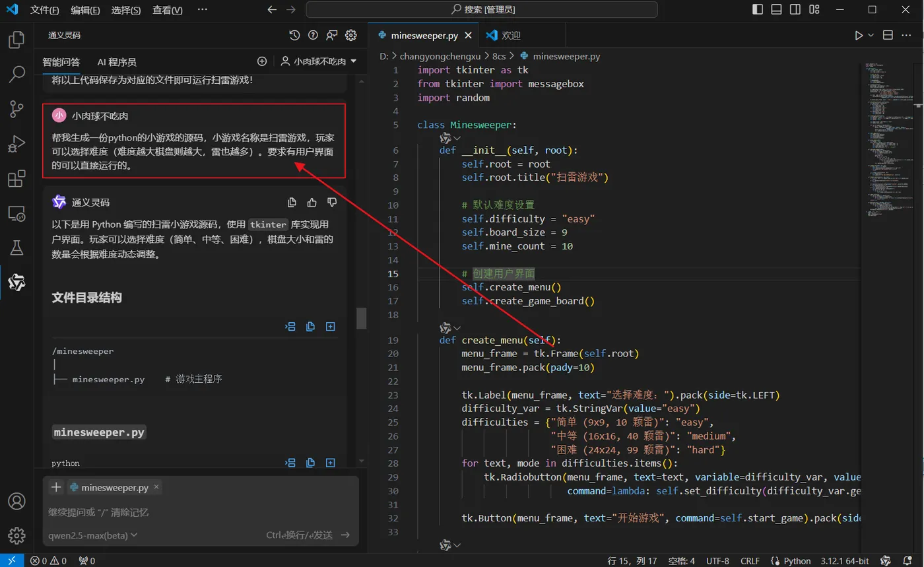The width and height of the screenshot is (924, 567).
Task: Show Tongyi Lingma chat history
Action: click(x=295, y=35)
